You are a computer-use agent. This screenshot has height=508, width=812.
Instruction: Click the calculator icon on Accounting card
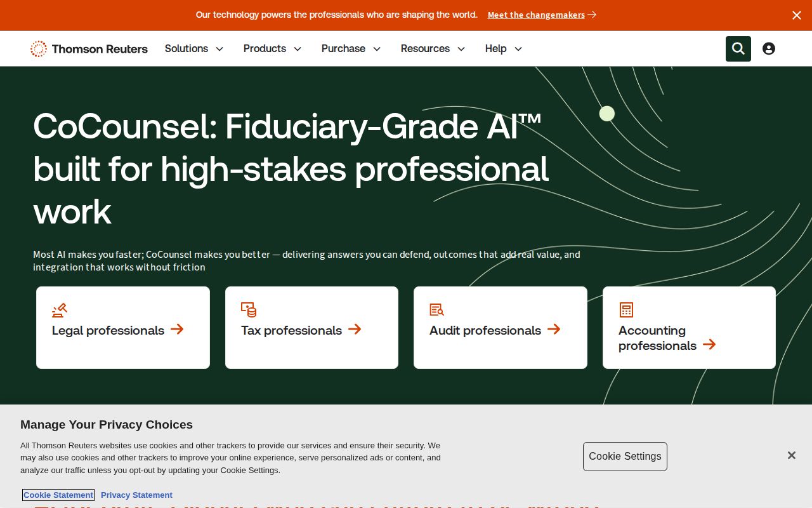(626, 310)
